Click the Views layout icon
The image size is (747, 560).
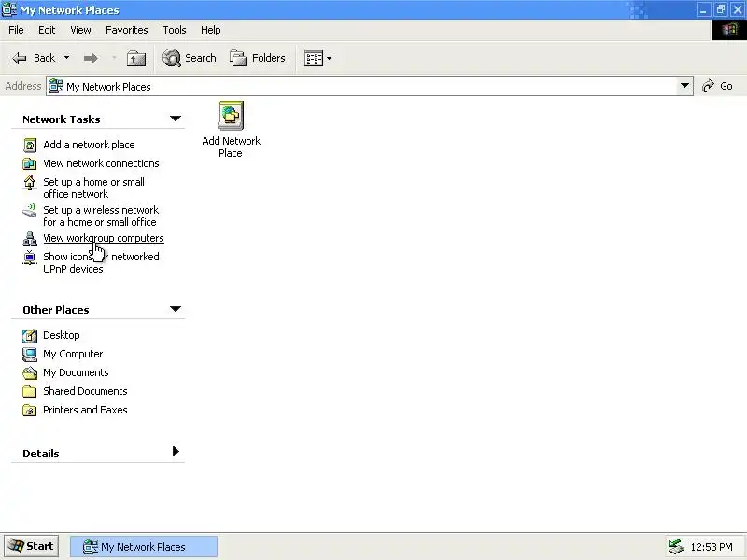pos(314,59)
